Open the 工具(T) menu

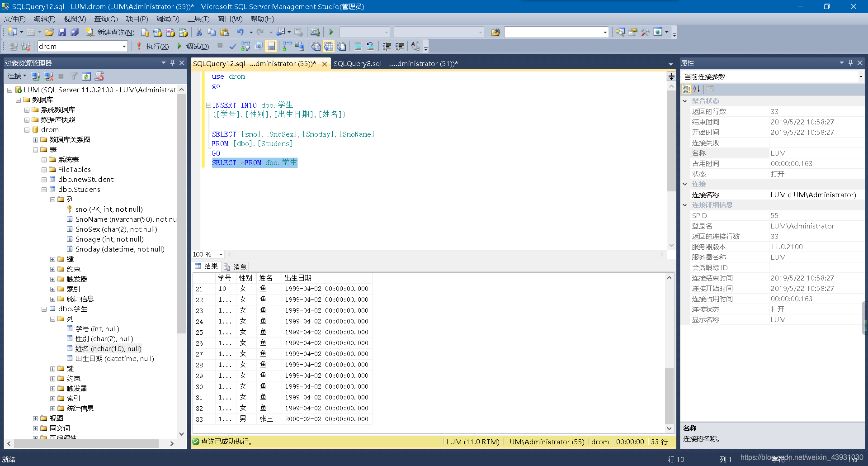tap(198, 19)
